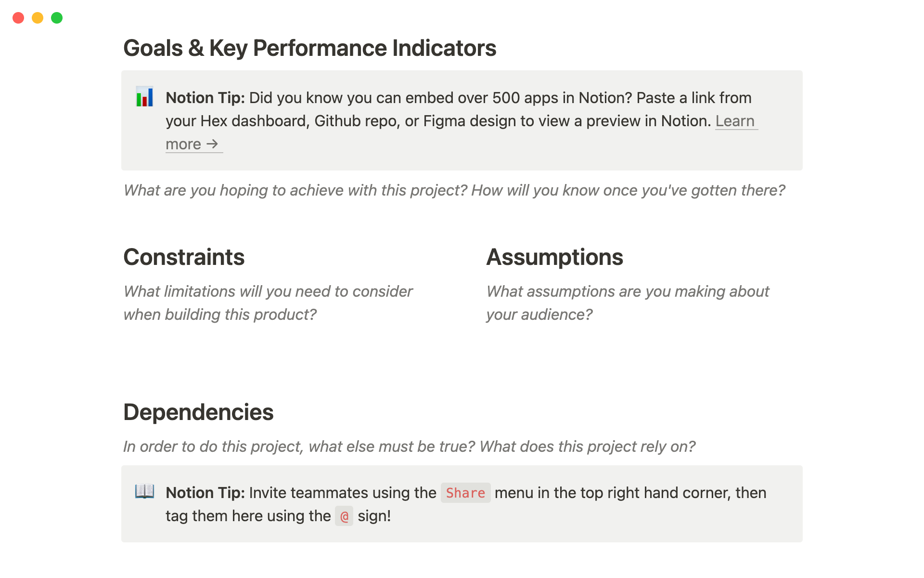Click the red '@' inline code tag
924x578 pixels.
(x=344, y=516)
